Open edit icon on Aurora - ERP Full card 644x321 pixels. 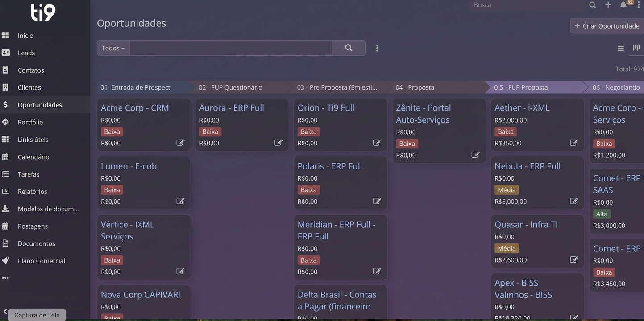click(x=278, y=143)
